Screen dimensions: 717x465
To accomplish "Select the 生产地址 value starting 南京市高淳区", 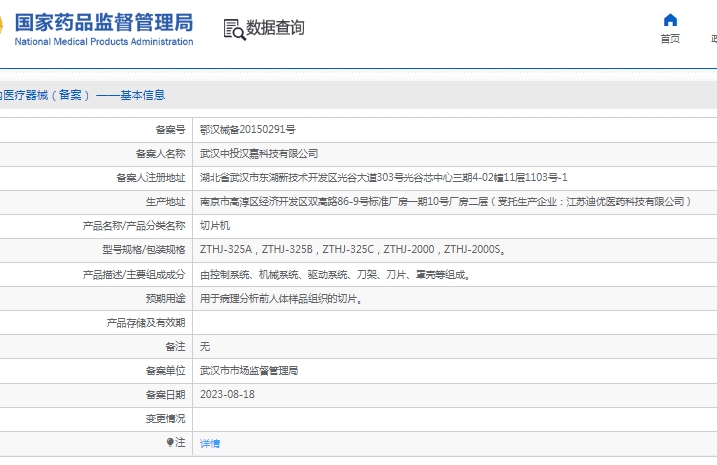I will click(446, 202).
